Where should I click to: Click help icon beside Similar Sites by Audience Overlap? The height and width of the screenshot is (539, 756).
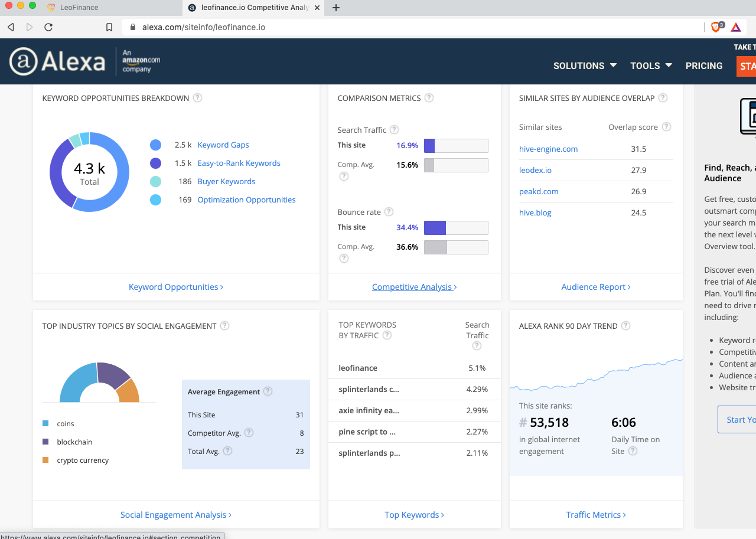click(x=663, y=98)
